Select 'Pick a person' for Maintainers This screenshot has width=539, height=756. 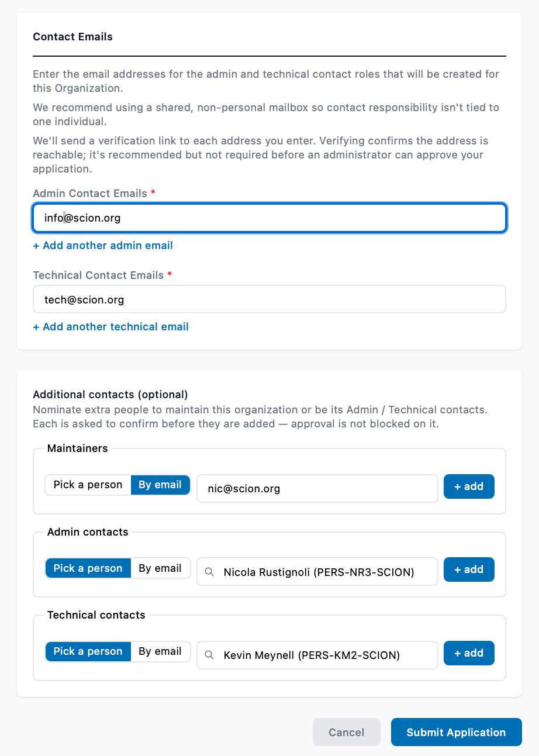pos(88,485)
